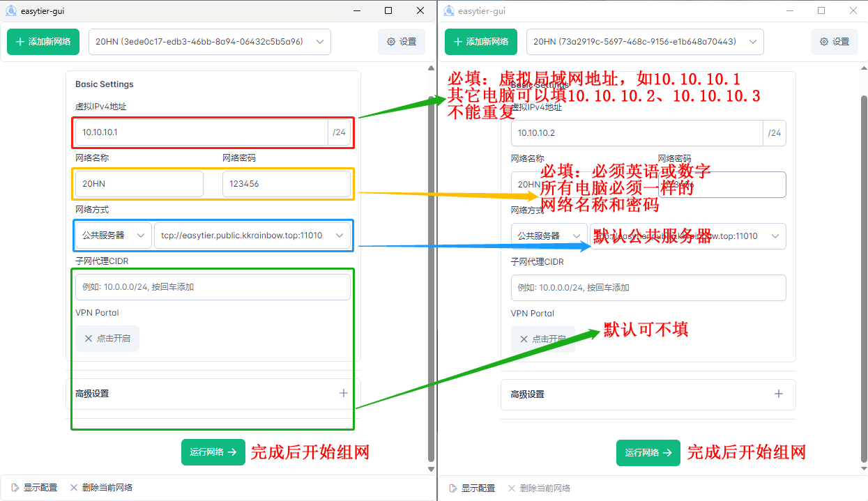Click 添加新网络 button in left window

pyautogui.click(x=43, y=42)
